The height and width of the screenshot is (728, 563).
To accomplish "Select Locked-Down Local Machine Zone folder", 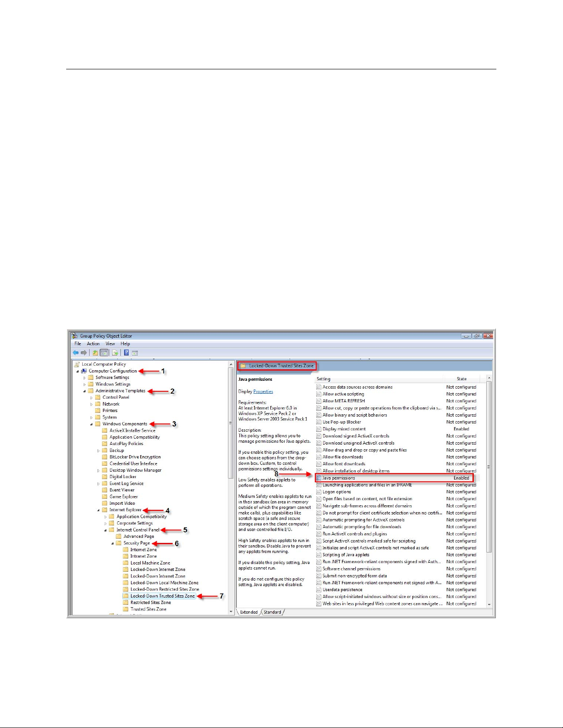I will (165, 583).
